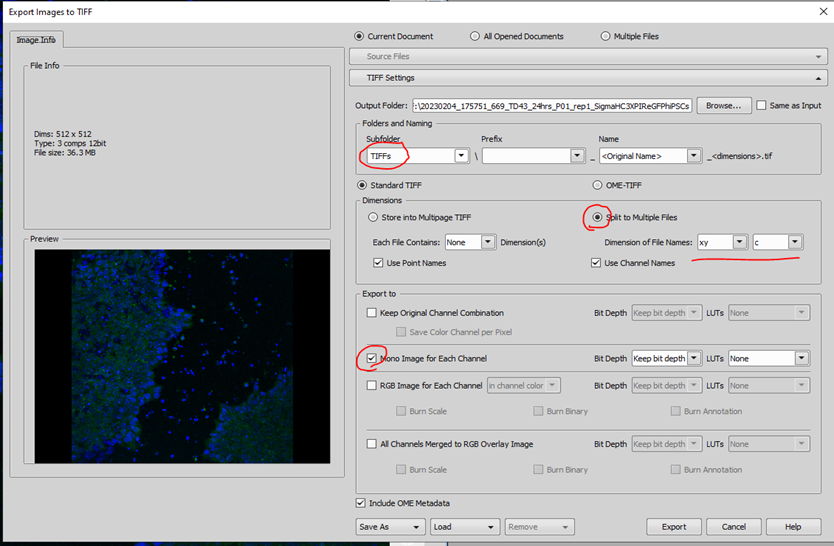834x546 pixels.
Task: Toggle the Use Channel Names checkbox
Action: [597, 263]
